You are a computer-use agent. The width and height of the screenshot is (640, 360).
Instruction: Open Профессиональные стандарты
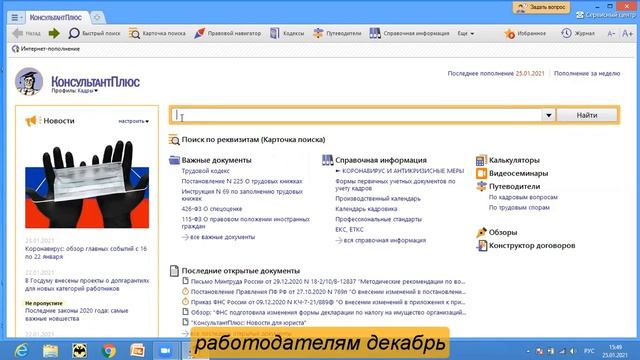378,219
